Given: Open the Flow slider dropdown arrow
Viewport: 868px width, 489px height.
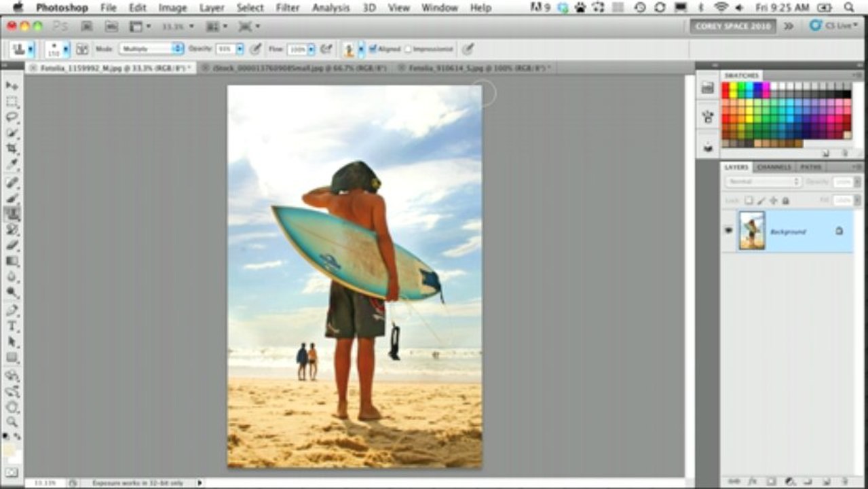Looking at the screenshot, I should coord(312,49).
